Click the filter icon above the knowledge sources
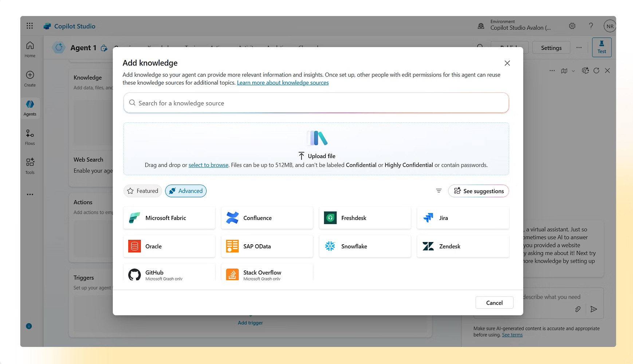This screenshot has height=364, width=633. pyautogui.click(x=438, y=190)
